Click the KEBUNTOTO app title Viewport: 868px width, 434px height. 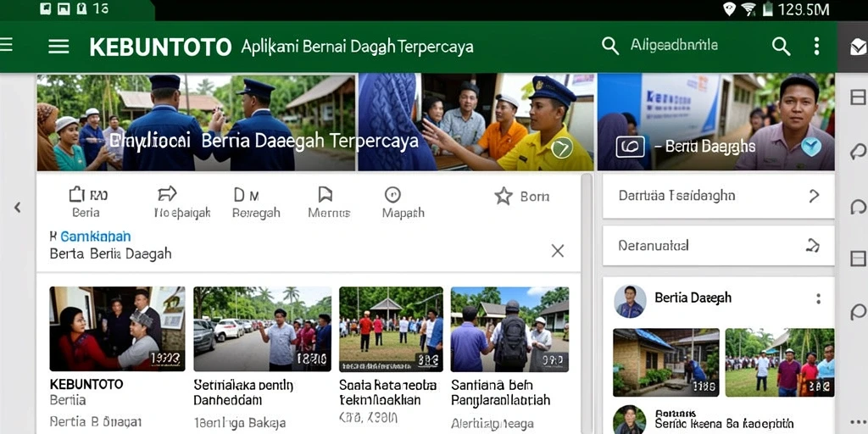(160, 47)
